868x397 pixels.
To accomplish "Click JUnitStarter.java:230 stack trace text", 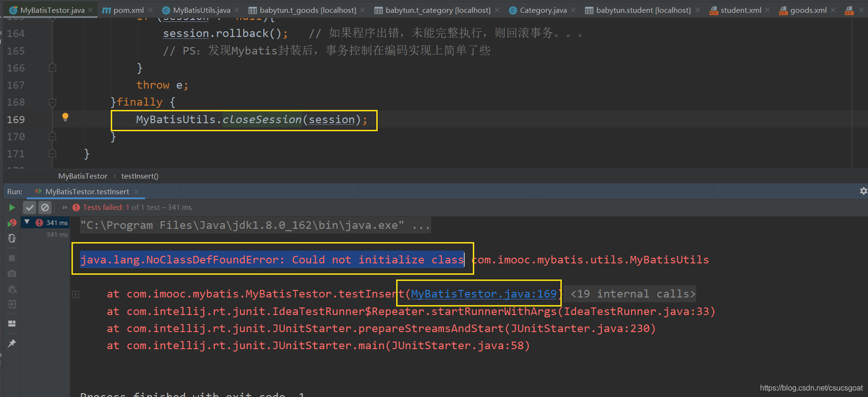I will coord(580,329).
